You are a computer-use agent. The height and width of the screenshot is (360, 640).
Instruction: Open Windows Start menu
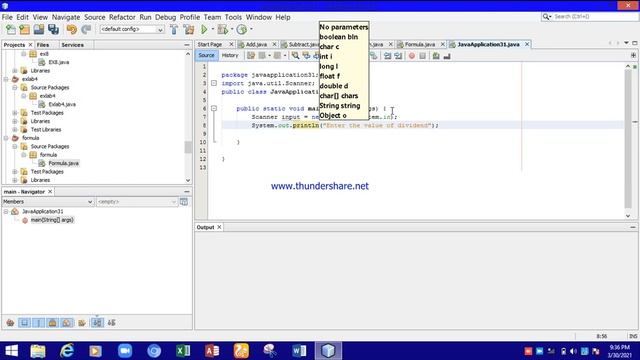pyautogui.click(x=11, y=351)
